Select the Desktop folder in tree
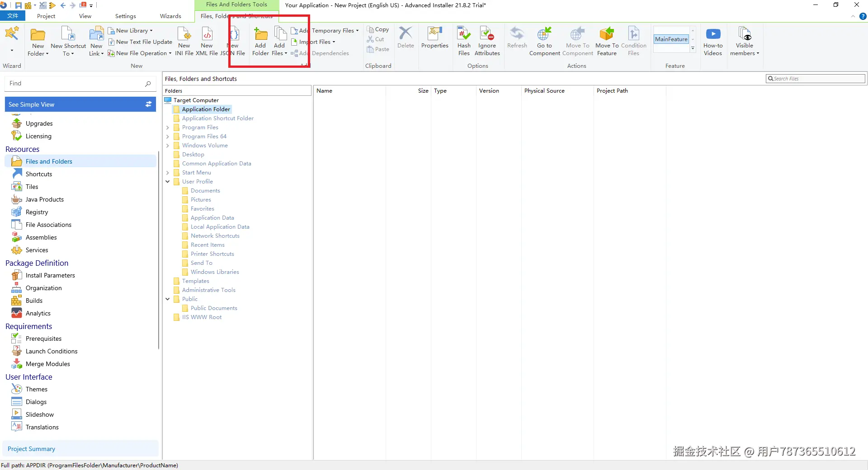 [193, 155]
